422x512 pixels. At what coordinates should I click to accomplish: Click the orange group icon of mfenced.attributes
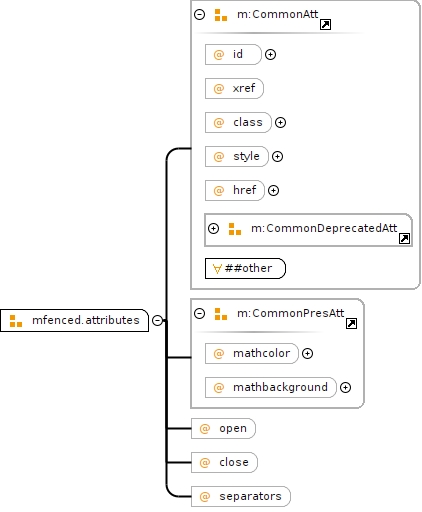[x=16, y=321]
